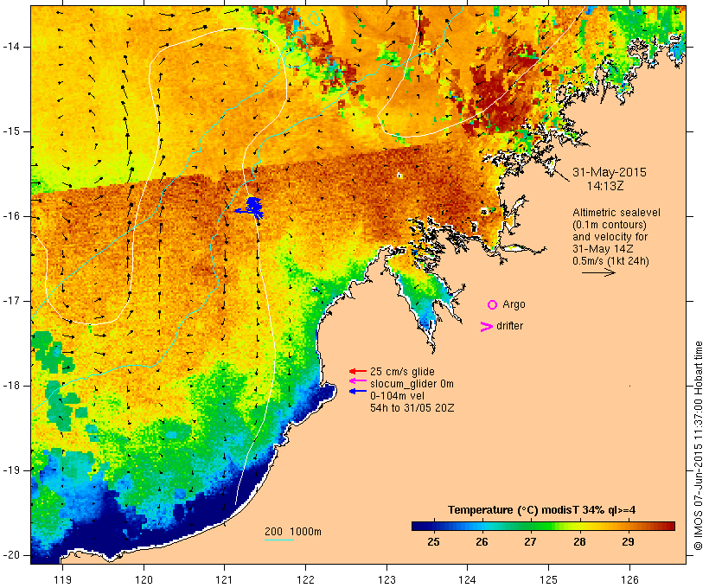The image size is (709, 588).
Task: Click the Temperature modisT colorbar title
Action: tap(542, 510)
